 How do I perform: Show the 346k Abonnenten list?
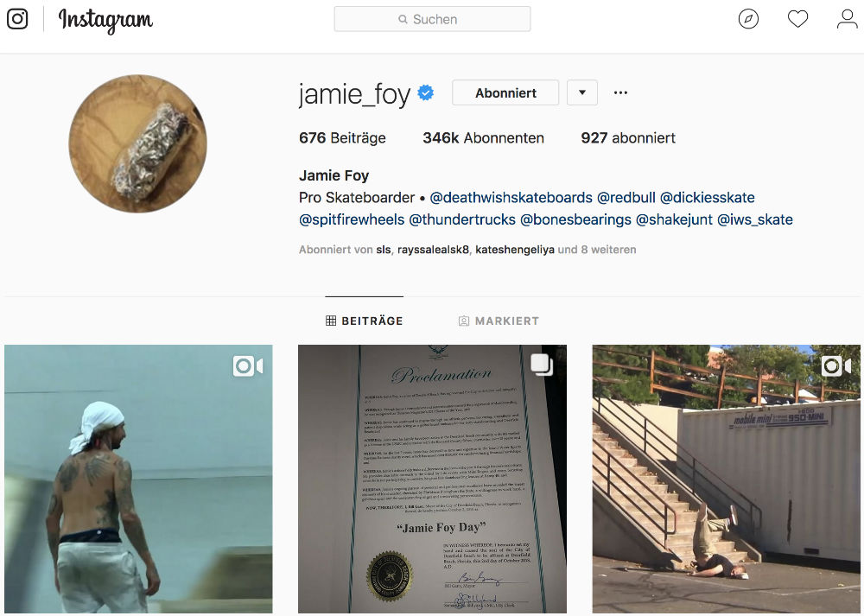point(483,137)
